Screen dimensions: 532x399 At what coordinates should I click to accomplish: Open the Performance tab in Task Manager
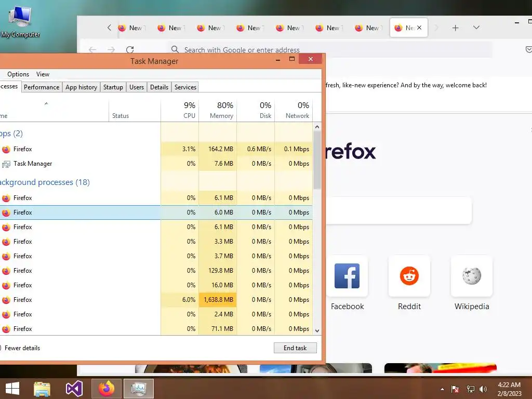click(x=42, y=87)
